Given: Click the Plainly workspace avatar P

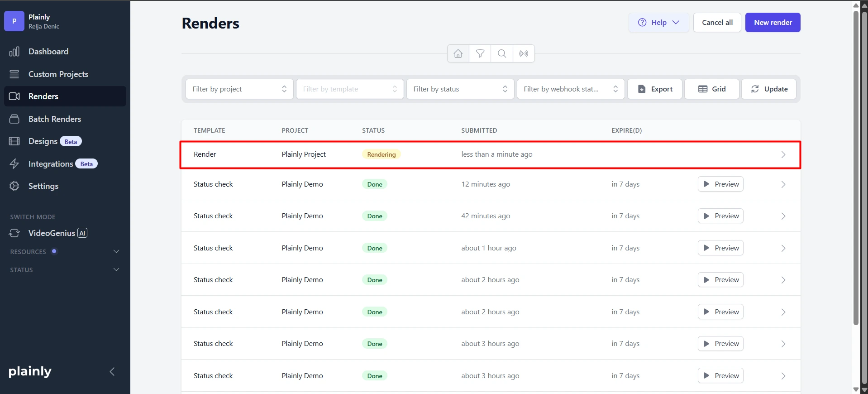Looking at the screenshot, I should (x=14, y=21).
